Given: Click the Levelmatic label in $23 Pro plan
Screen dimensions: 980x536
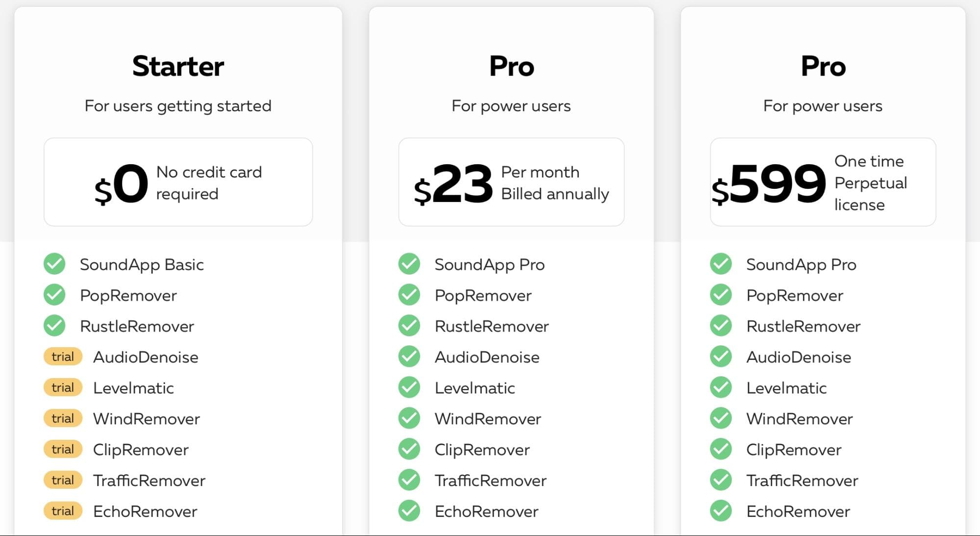Looking at the screenshot, I should [x=475, y=388].
